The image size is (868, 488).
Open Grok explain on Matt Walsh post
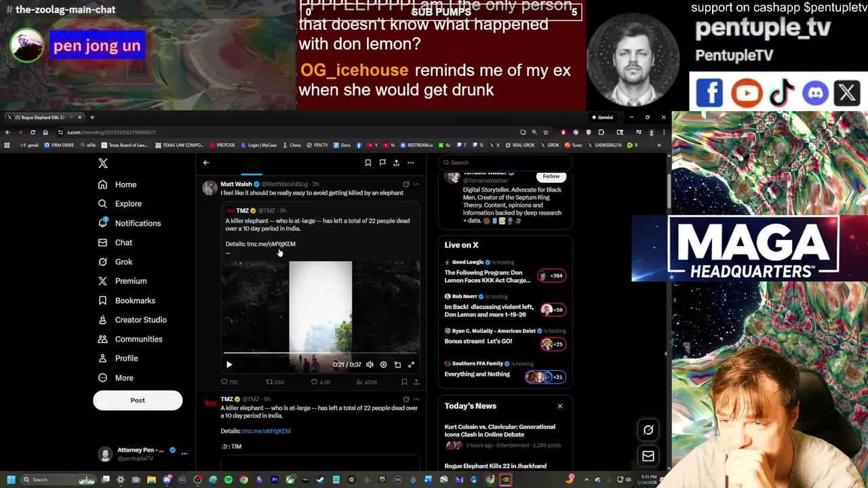pos(406,184)
